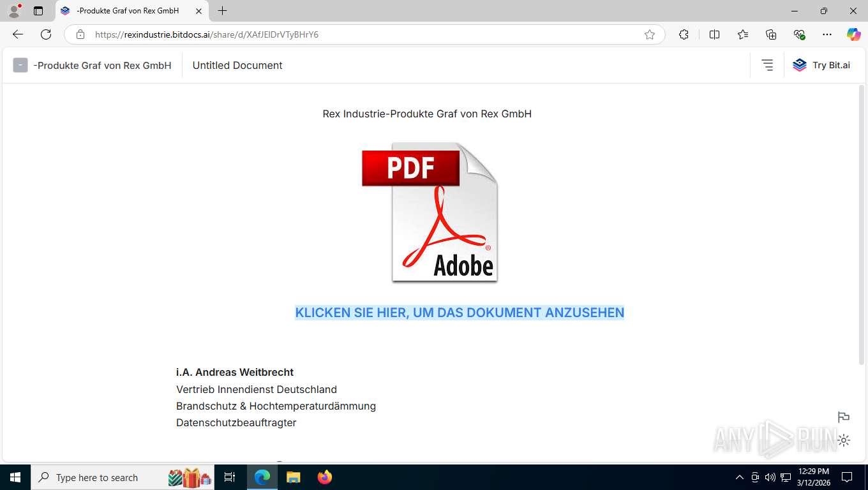
Task: Open Microsoft Edge from taskbar
Action: point(262,477)
